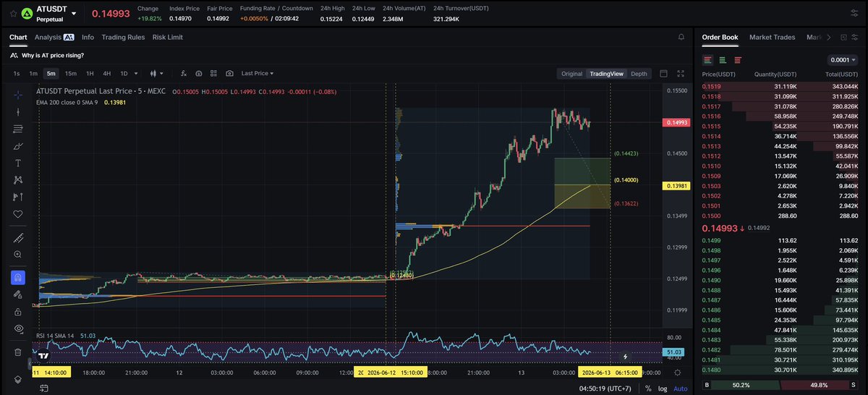The image size is (868, 395).
Task: Show only buy orders in order book
Action: click(723, 60)
